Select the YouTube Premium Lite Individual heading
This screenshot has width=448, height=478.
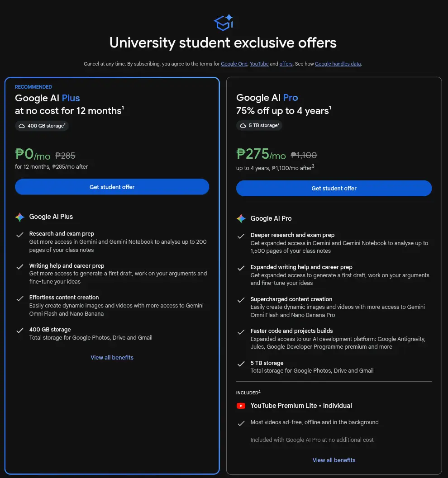(x=301, y=406)
